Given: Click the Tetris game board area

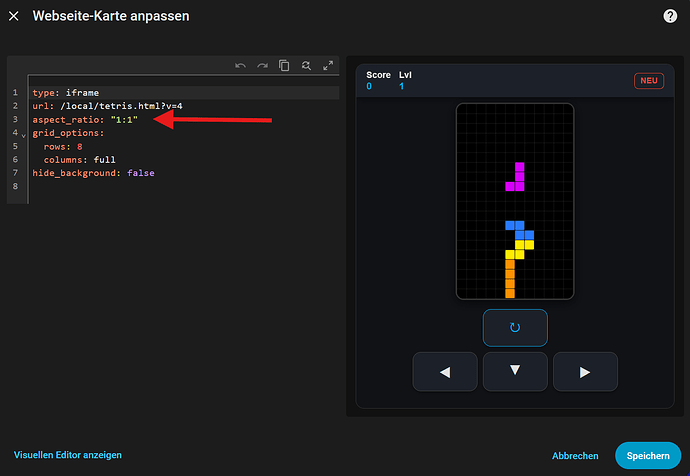Looking at the screenshot, I should [x=515, y=200].
